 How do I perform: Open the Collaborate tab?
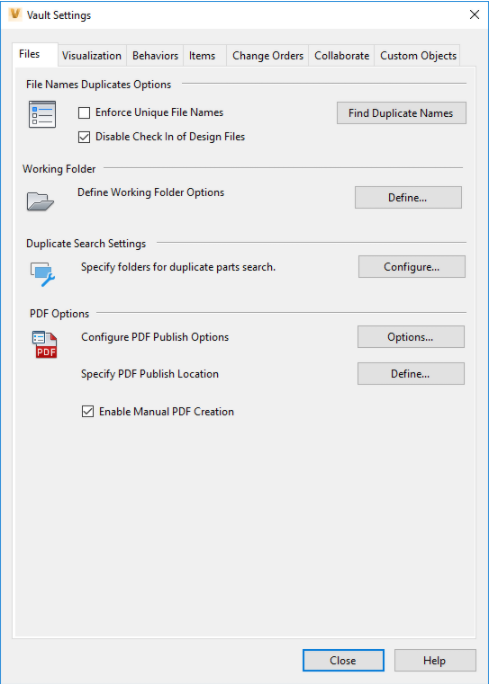pyautogui.click(x=342, y=56)
